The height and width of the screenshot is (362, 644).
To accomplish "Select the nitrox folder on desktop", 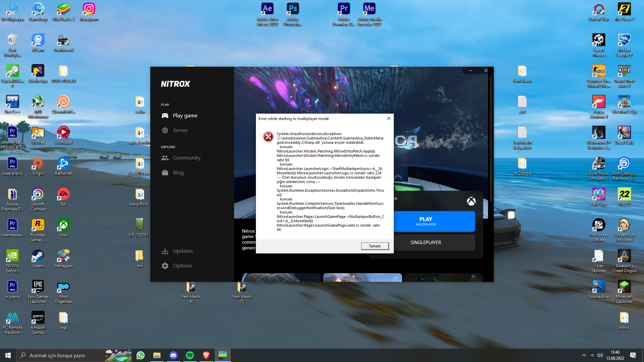I will pyautogui.click(x=624, y=320).
